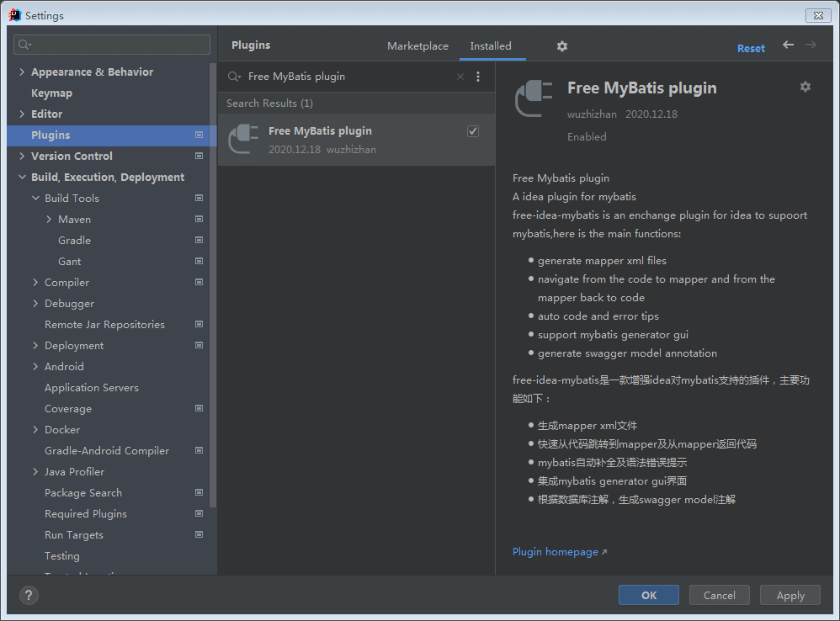Switch to the Marketplace tab
This screenshot has width=840, height=621.
417,46
